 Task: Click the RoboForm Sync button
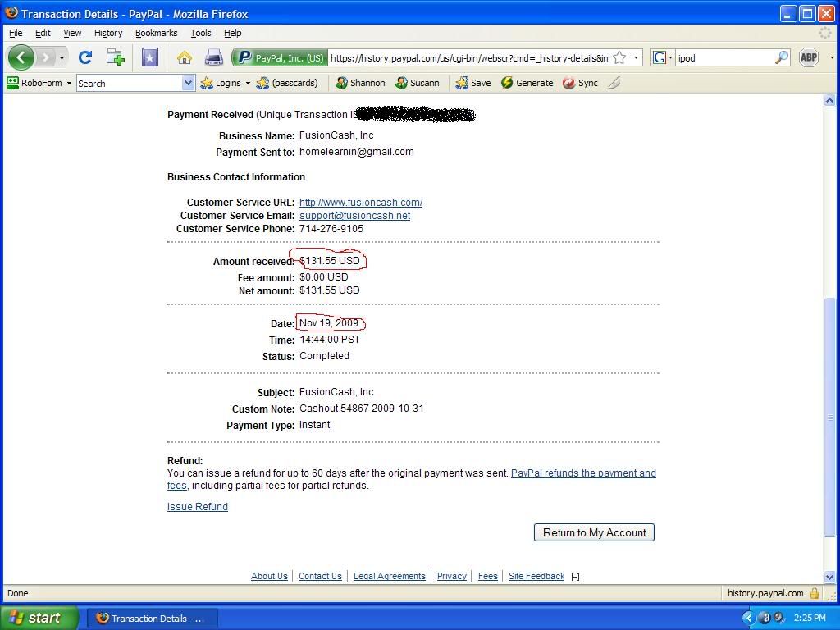580,83
